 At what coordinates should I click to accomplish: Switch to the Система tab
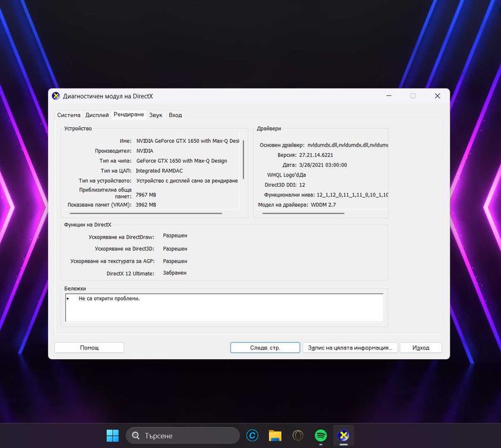pos(69,115)
